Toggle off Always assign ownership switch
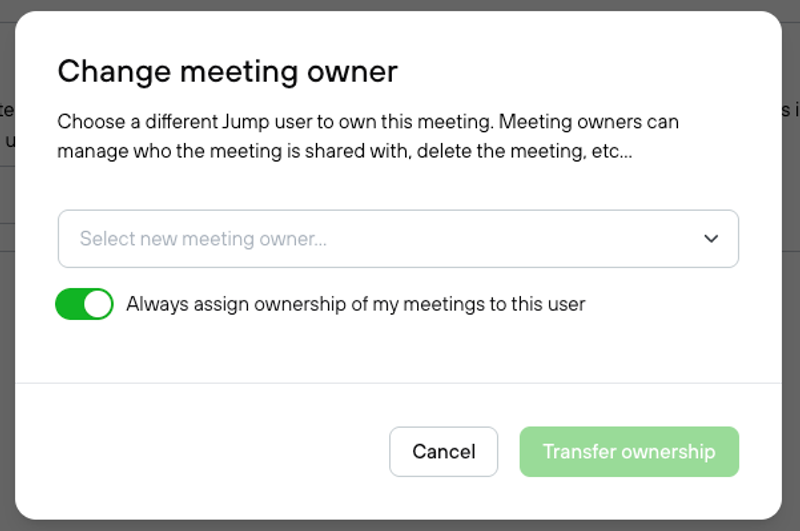Screen dimensions: 800x531 click(x=84, y=304)
